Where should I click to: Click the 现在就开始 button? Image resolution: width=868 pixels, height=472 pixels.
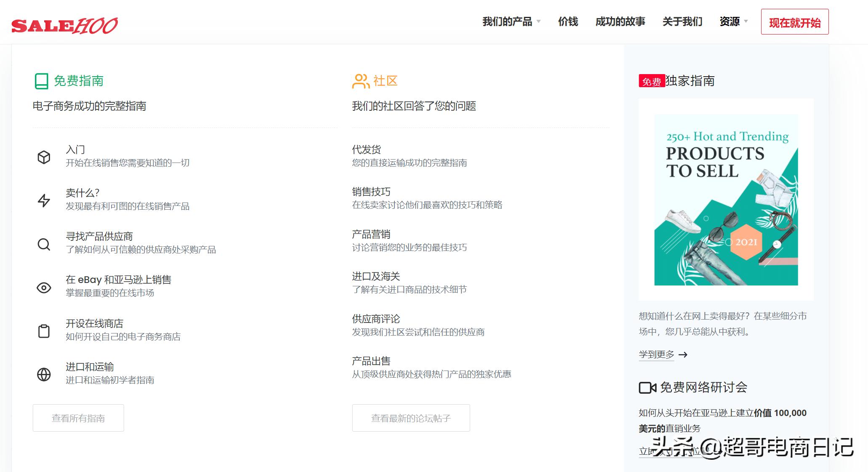(794, 21)
